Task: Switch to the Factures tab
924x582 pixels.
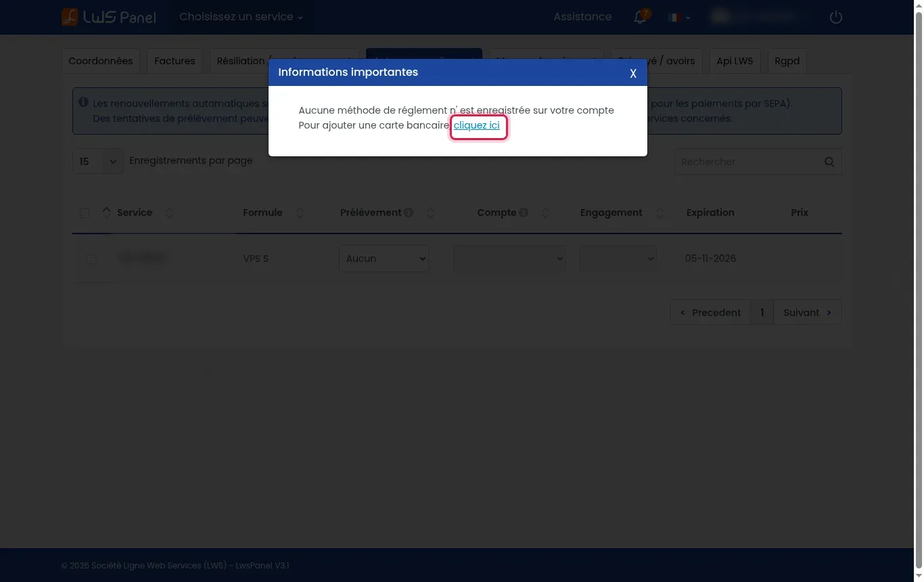Action: point(175,61)
